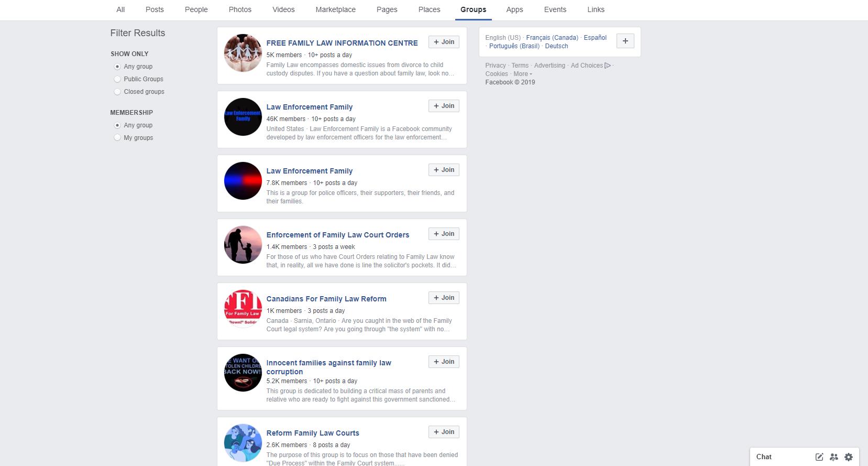Click the "8 posts a day" text

click(x=332, y=445)
